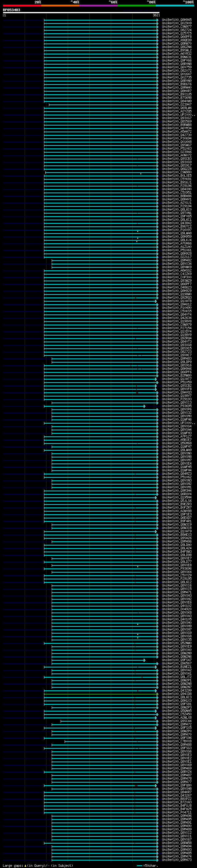Select hit label UniRef100_P51063

(177, 148)
